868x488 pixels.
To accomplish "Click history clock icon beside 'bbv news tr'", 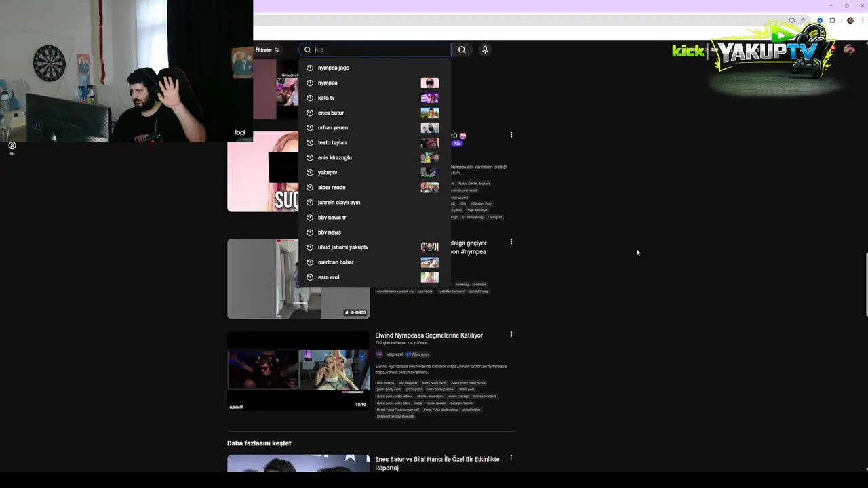I will (x=310, y=217).
